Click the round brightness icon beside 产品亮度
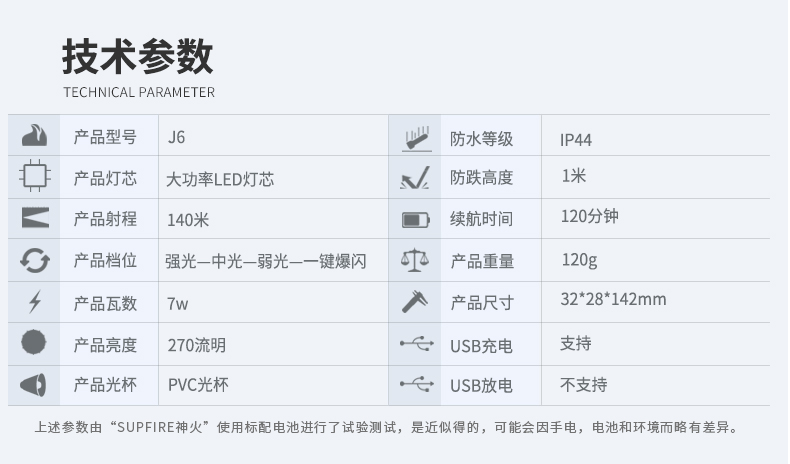 (x=34, y=342)
